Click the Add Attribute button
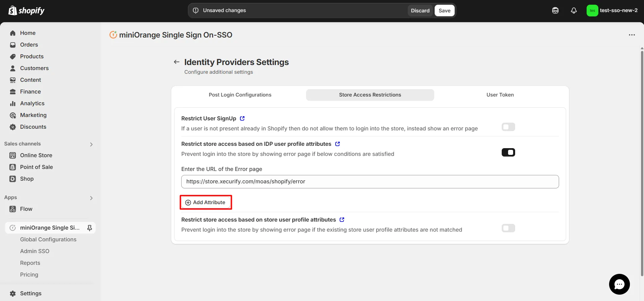Viewport: 644px width, 301px height. [x=206, y=202]
